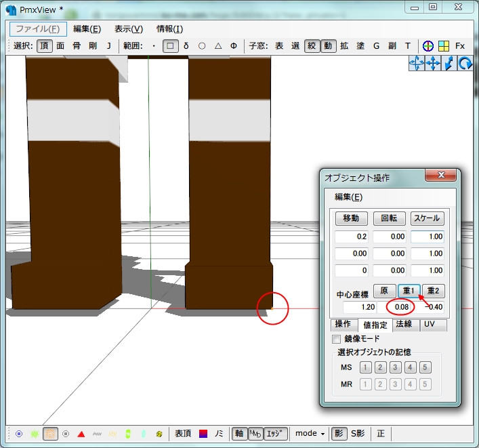The width and height of the screenshot is (479, 448).
Task: Click the view rotate icon in viewport corner
Action: (465, 63)
